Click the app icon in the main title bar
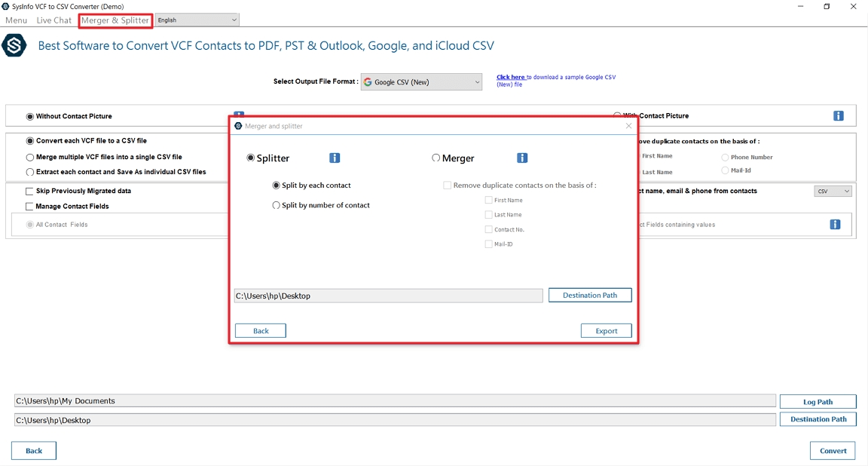Viewport: 868px width, 466px height. pyautogui.click(x=5, y=7)
